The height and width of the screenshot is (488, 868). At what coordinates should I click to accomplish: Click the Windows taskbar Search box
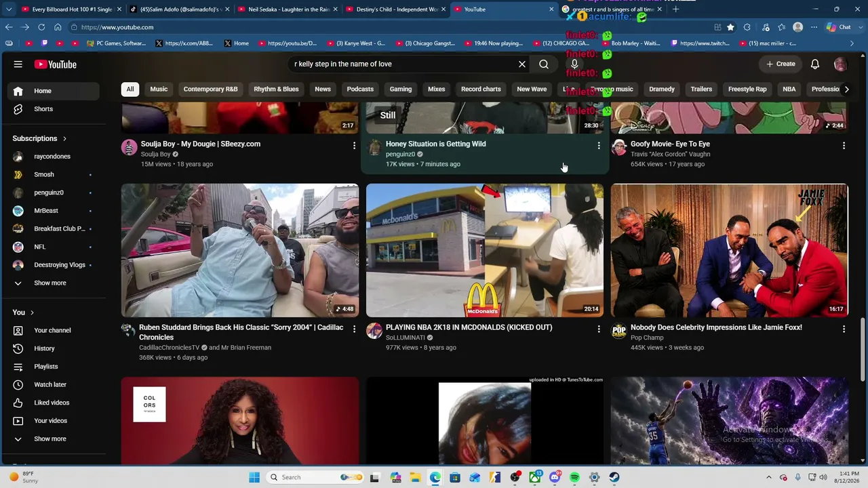[316, 477]
